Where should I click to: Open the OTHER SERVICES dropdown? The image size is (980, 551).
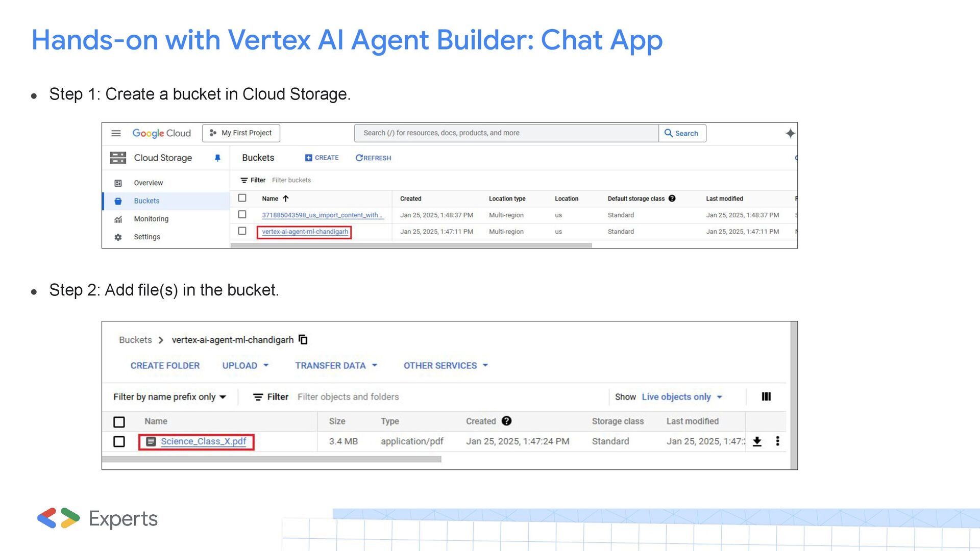pyautogui.click(x=446, y=366)
